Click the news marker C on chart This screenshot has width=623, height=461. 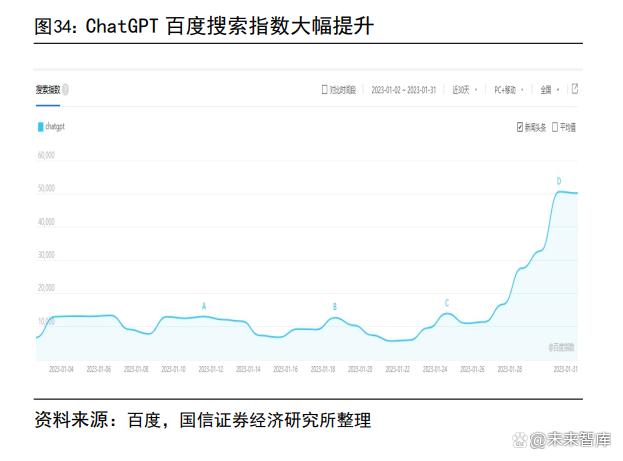(447, 302)
